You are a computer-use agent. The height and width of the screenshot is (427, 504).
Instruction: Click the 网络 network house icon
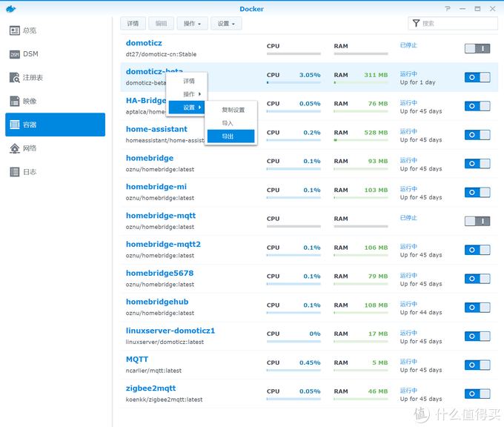15,148
